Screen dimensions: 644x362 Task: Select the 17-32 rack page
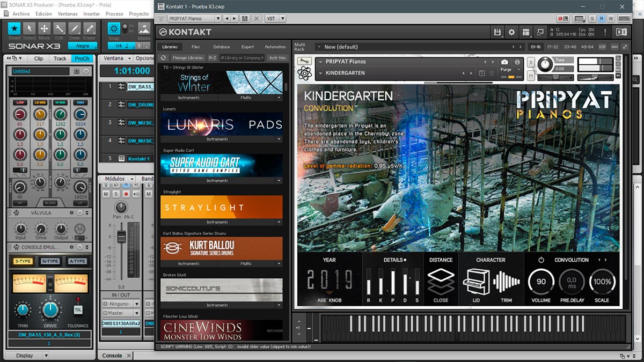click(x=552, y=47)
